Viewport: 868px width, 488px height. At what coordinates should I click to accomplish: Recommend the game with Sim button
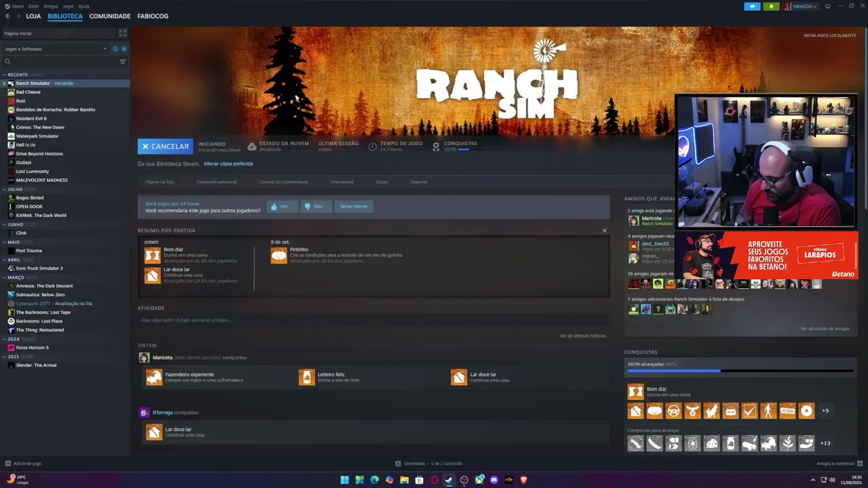281,206
